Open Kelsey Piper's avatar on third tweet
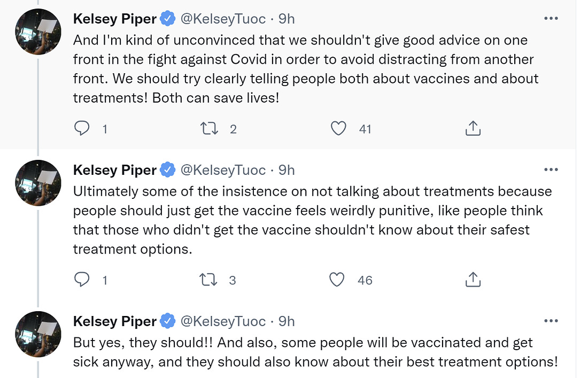588x378 pixels. pyautogui.click(x=38, y=334)
